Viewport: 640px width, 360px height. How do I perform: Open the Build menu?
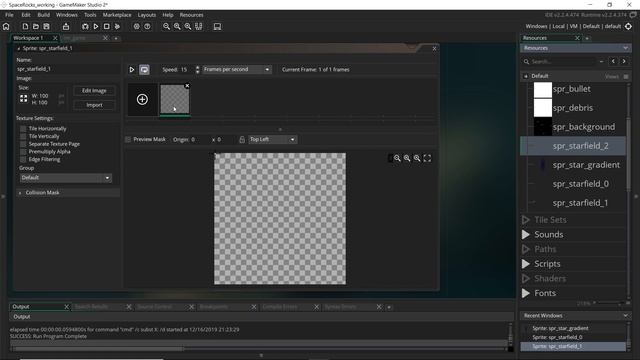[x=43, y=15]
